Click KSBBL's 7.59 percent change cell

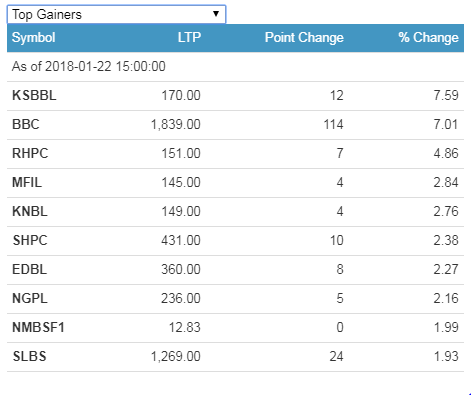pyautogui.click(x=446, y=95)
